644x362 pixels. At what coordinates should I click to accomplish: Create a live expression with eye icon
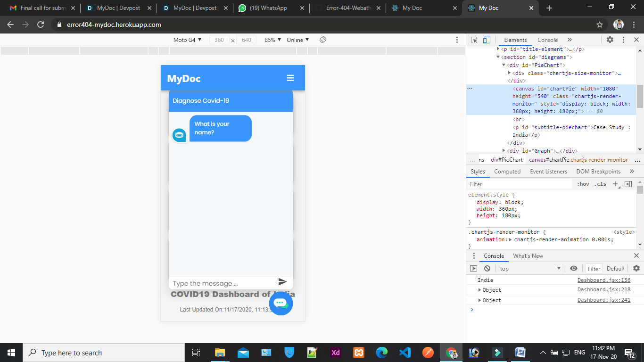574,269
